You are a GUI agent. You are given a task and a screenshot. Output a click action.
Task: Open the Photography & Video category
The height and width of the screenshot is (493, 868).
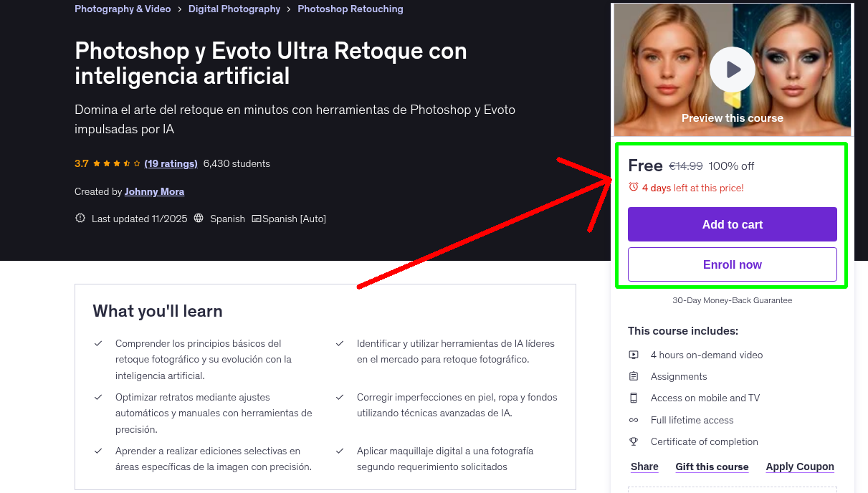click(123, 9)
